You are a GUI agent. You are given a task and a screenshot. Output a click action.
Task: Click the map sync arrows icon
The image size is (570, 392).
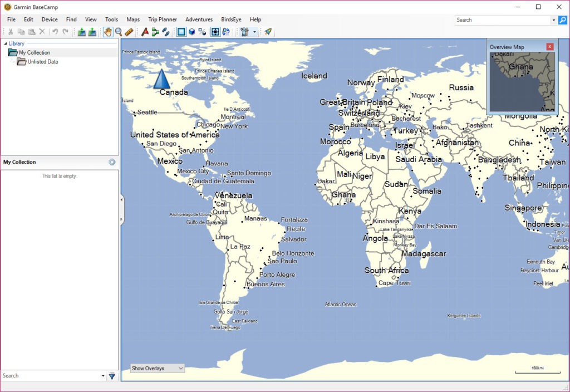(226, 32)
